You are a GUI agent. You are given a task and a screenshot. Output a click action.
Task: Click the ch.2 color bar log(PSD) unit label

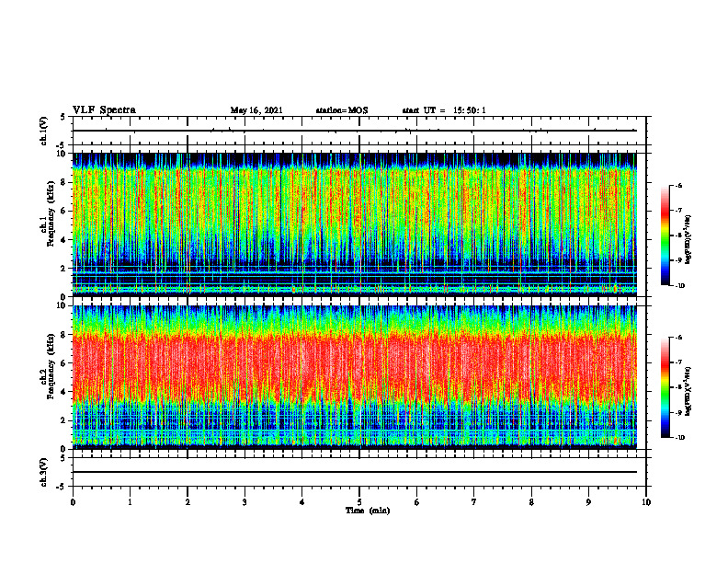[x=688, y=392]
